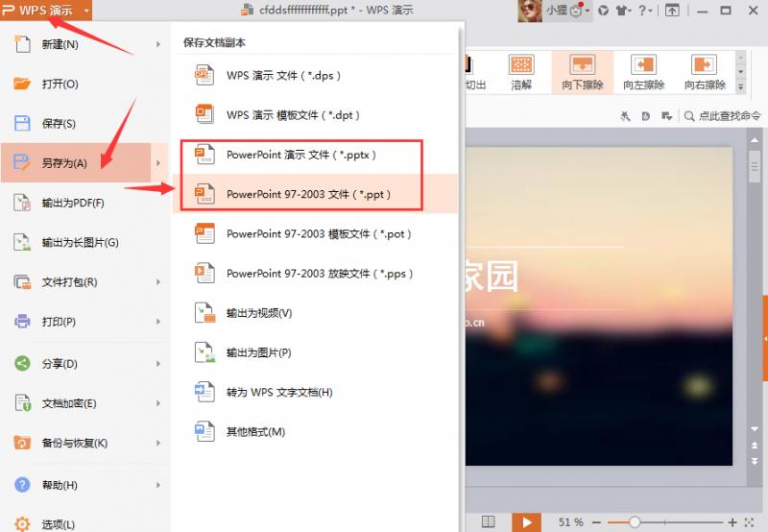Apply the 溶解 transition effect

click(521, 72)
